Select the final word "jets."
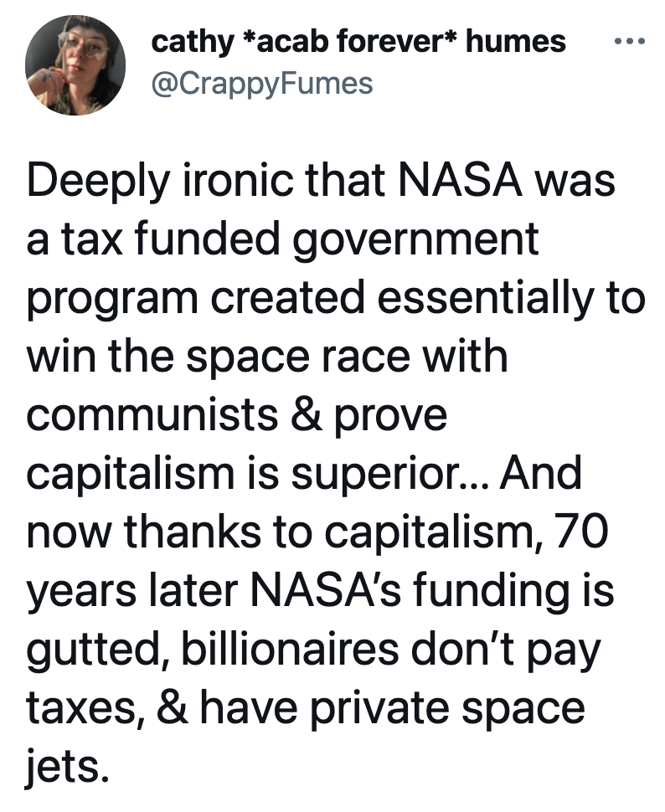This screenshot has width=665, height=812. click(67, 768)
